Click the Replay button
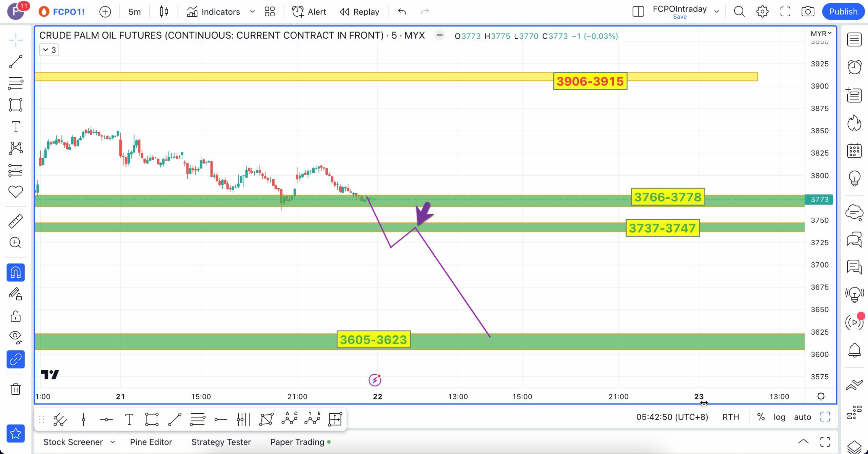Viewport: 868px width, 454px height. point(359,12)
